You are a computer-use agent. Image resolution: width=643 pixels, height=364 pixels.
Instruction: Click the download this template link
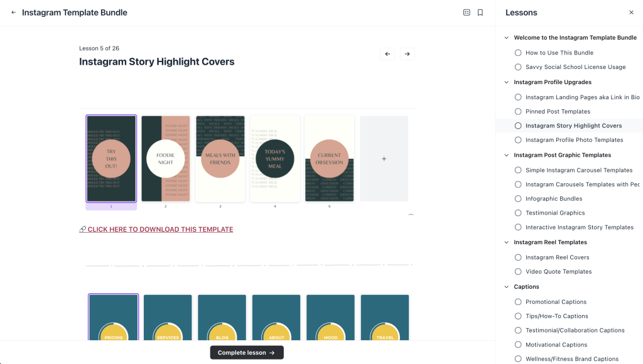(x=156, y=230)
